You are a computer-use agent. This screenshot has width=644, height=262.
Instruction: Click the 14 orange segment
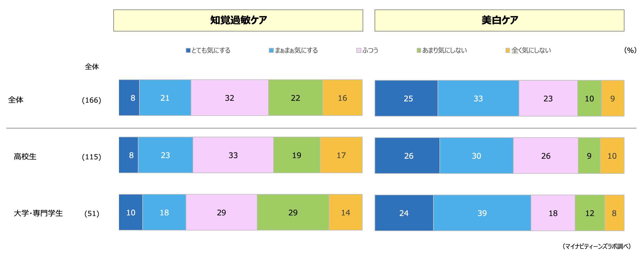click(x=346, y=212)
